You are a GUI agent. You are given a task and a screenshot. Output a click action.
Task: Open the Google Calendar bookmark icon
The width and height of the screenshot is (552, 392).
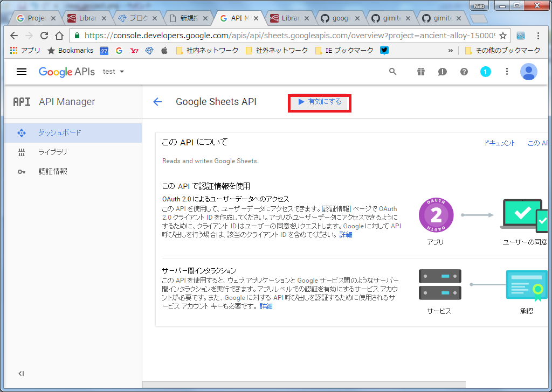(x=104, y=51)
